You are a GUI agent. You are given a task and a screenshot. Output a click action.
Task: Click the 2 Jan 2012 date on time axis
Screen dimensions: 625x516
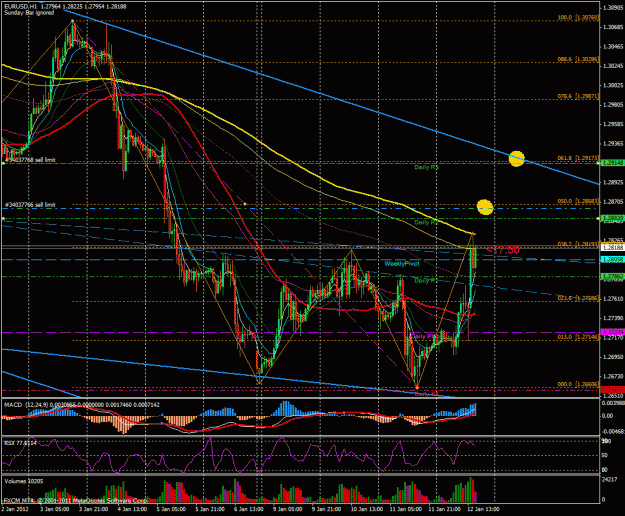click(14, 509)
